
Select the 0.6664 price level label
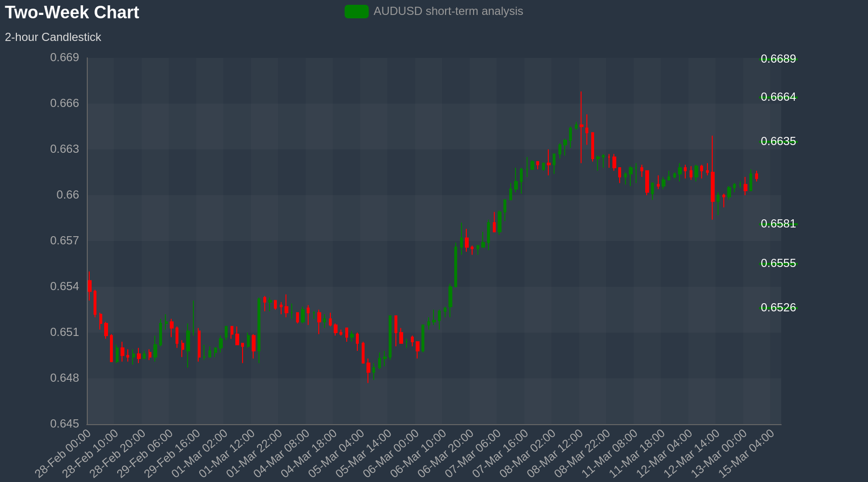pyautogui.click(x=778, y=97)
